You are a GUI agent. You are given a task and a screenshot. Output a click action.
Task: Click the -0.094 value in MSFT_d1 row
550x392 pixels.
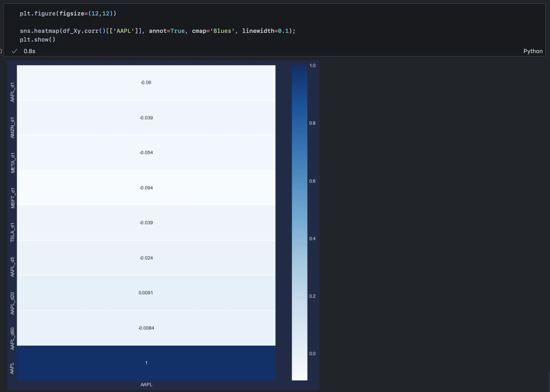pos(146,188)
